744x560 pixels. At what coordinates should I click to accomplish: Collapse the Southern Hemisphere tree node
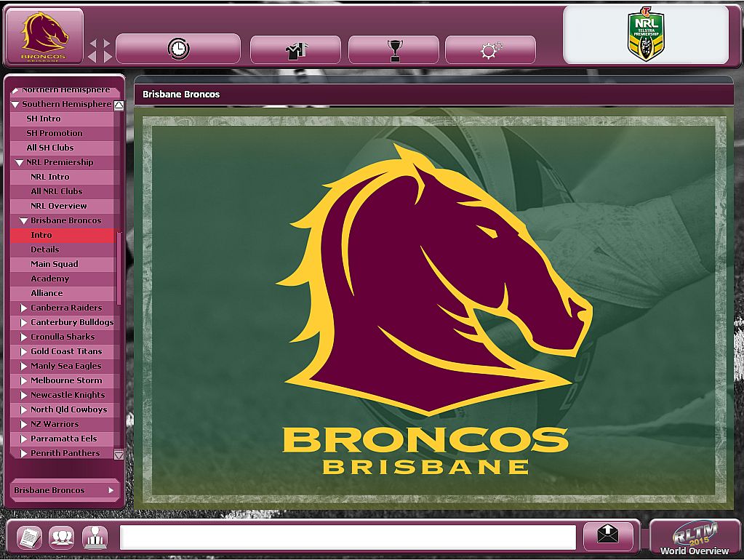(x=15, y=105)
